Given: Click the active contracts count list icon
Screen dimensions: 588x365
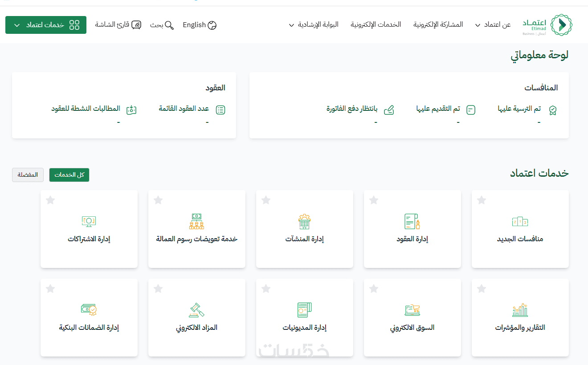Looking at the screenshot, I should click(220, 110).
